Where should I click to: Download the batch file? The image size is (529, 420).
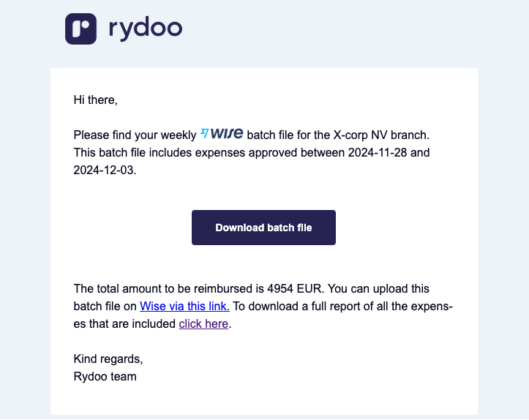(263, 228)
